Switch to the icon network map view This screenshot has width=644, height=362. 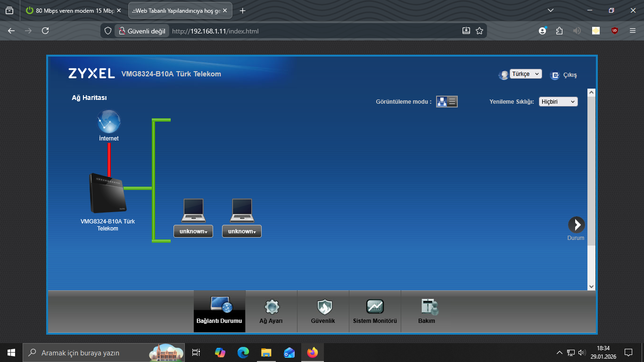442,101
